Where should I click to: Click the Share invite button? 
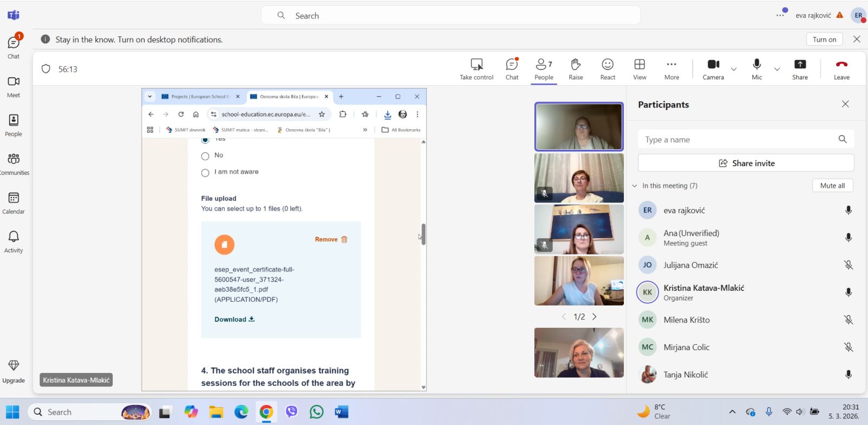coord(746,163)
